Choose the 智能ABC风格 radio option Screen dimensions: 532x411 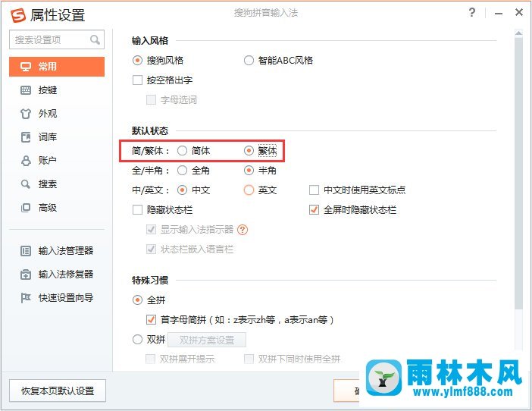[x=249, y=61]
